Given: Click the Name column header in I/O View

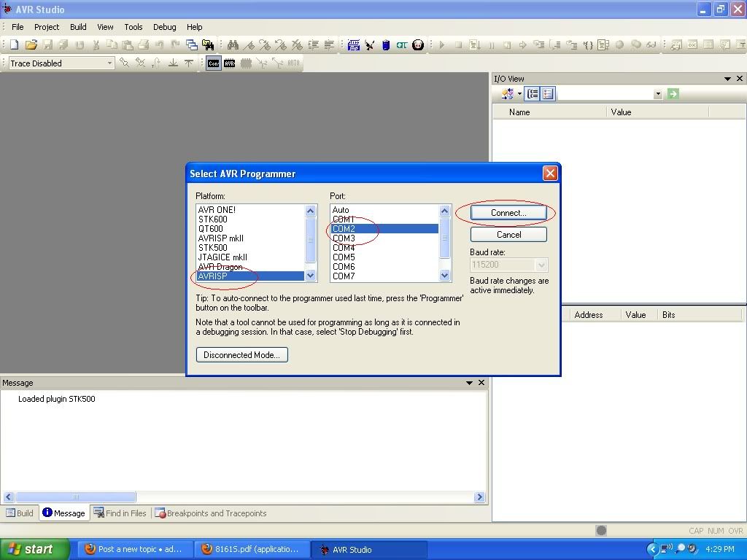Looking at the screenshot, I should coord(549,112).
